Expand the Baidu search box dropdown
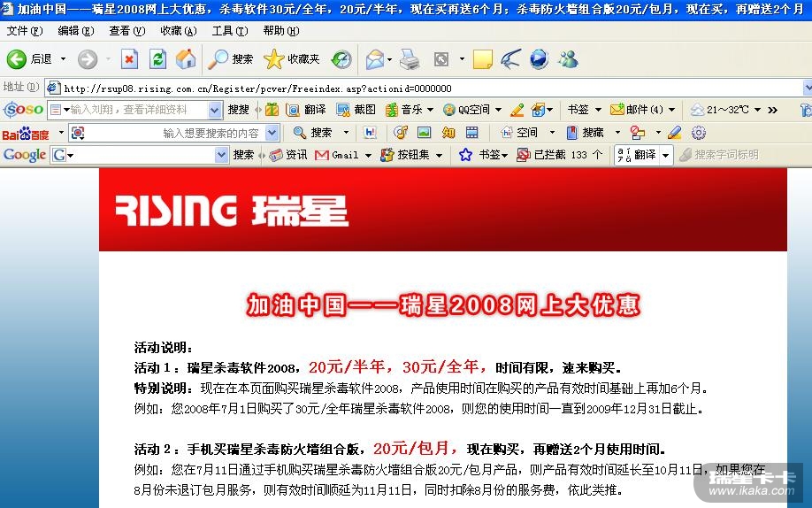 coord(272,133)
